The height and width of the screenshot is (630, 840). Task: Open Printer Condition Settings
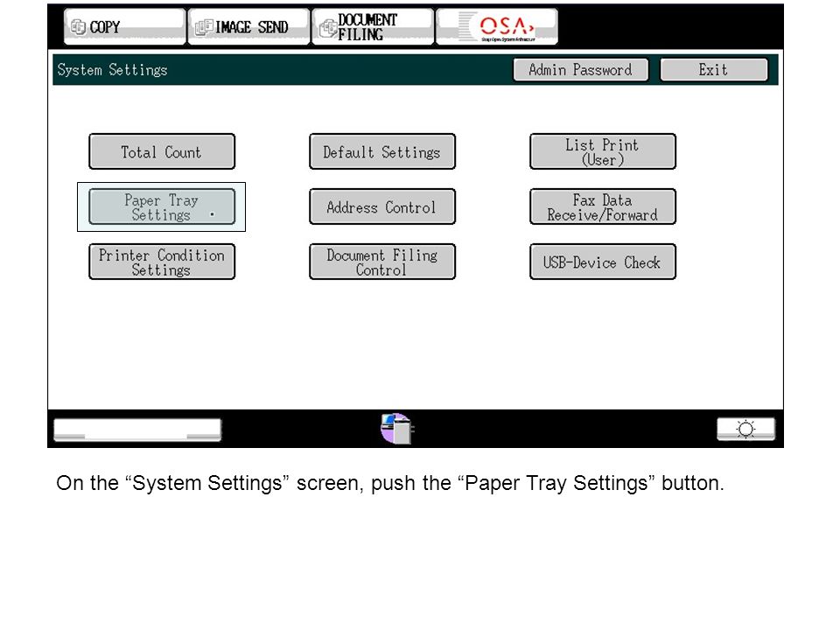click(162, 262)
